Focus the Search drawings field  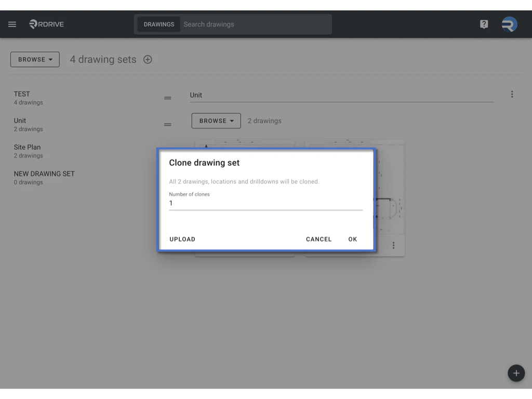click(x=256, y=24)
